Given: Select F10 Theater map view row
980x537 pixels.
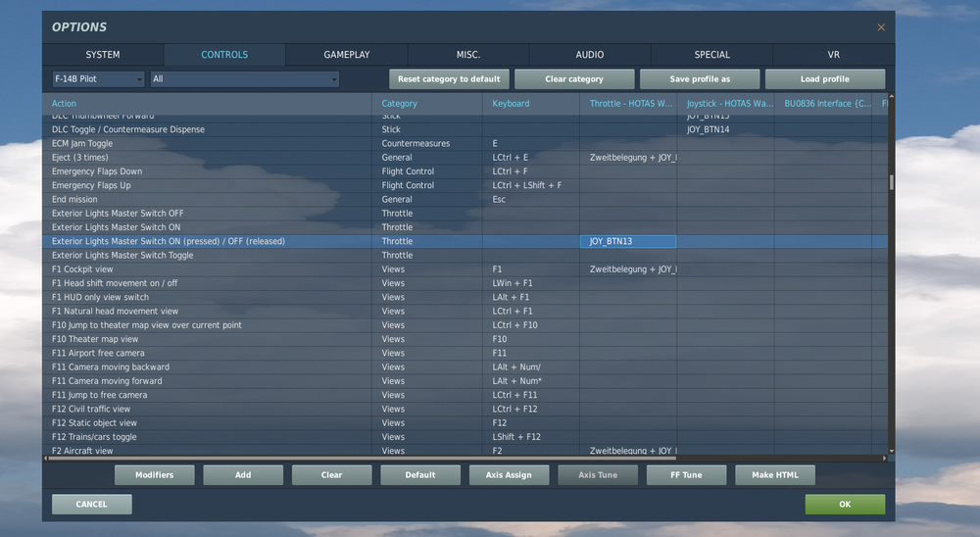Looking at the screenshot, I should [465, 339].
